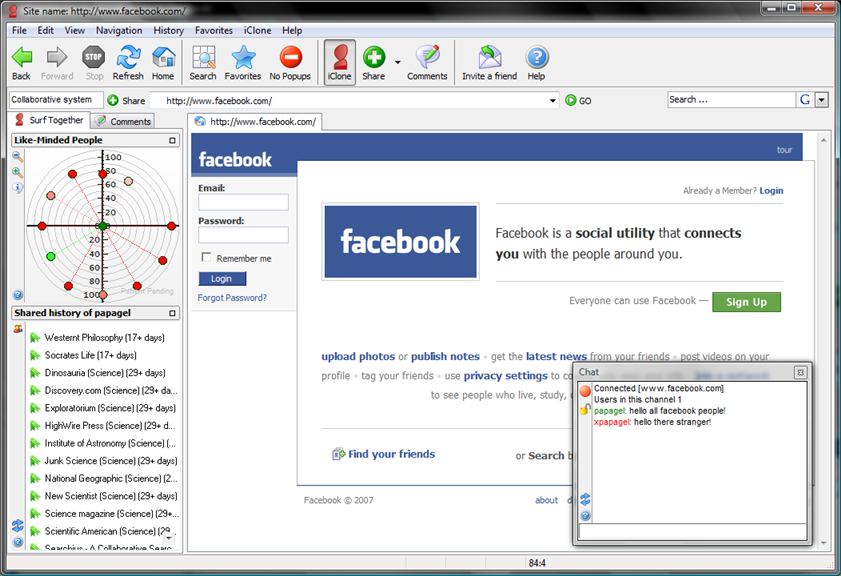
Task: Open the File menu
Action: (x=19, y=31)
